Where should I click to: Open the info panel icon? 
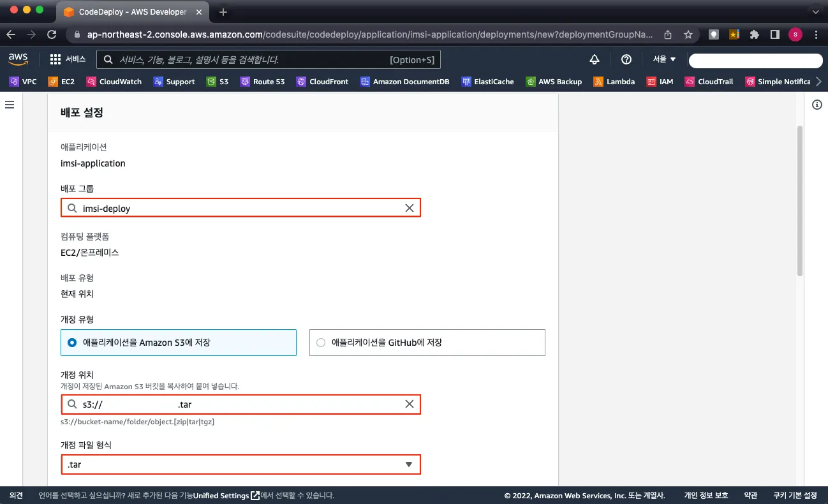click(x=817, y=105)
